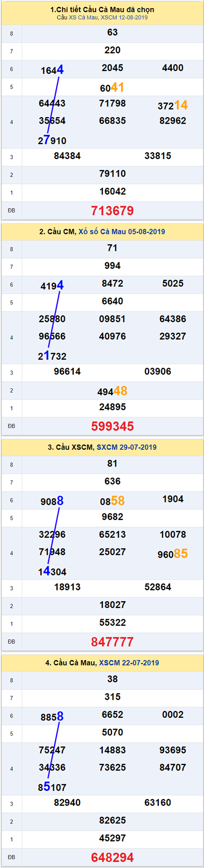Click the number 6652
The image size is (204, 868).
click(112, 715)
